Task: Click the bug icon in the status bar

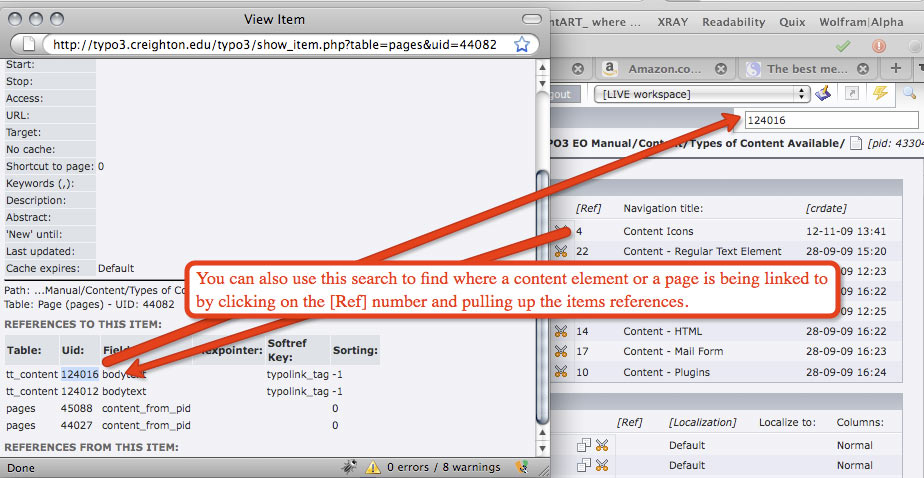Action: click(347, 467)
